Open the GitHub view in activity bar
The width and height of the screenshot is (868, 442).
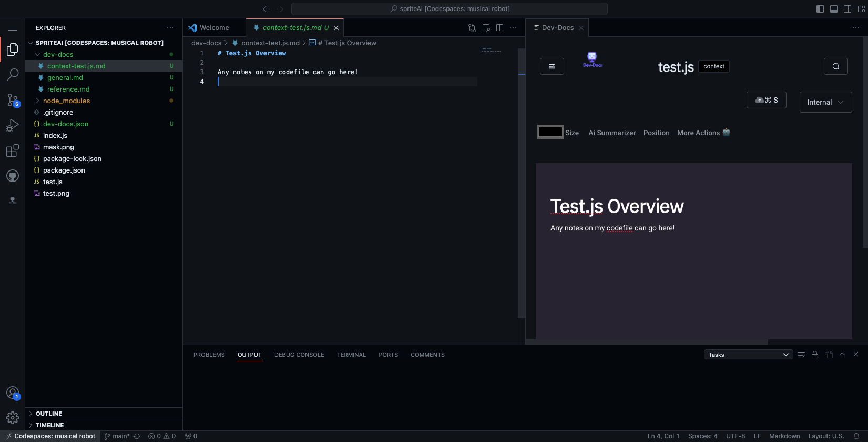click(x=13, y=176)
